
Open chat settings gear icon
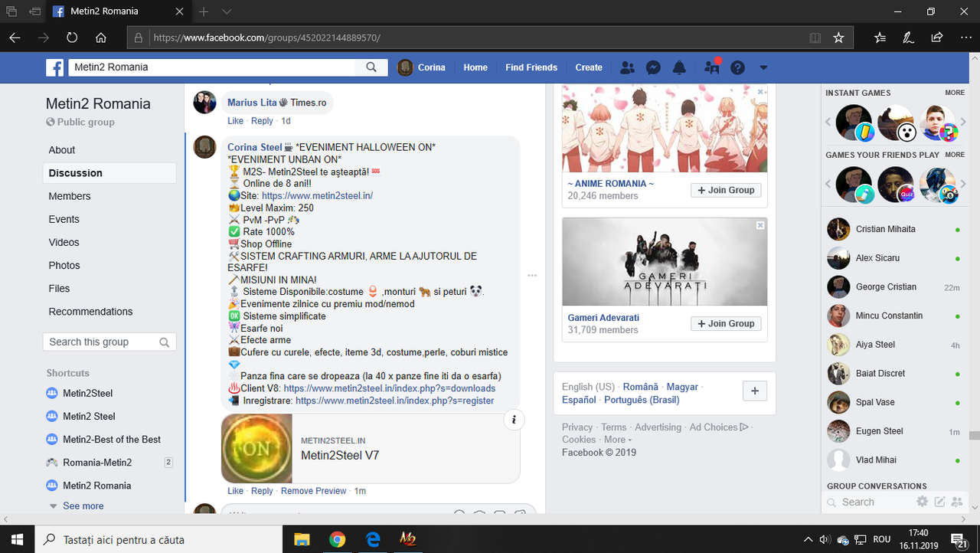pyautogui.click(x=923, y=502)
